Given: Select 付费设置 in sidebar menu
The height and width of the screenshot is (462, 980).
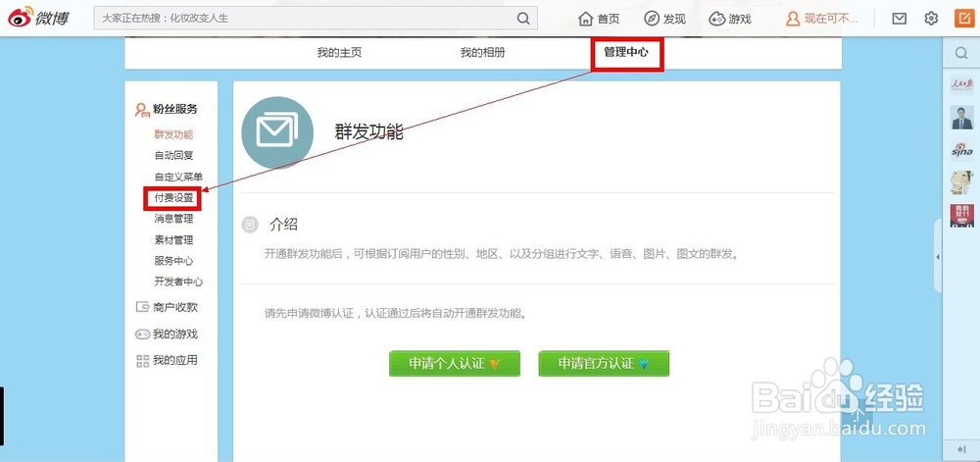Looking at the screenshot, I should point(173,198).
